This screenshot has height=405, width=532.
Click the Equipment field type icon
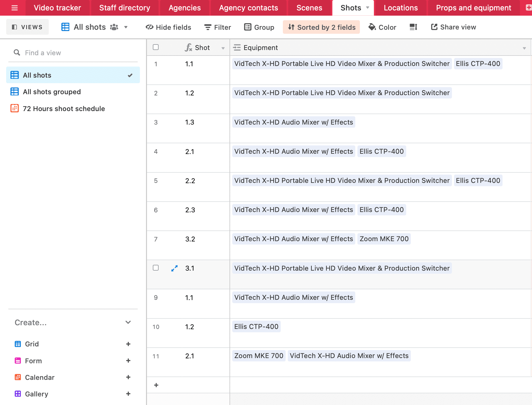pyautogui.click(x=237, y=48)
